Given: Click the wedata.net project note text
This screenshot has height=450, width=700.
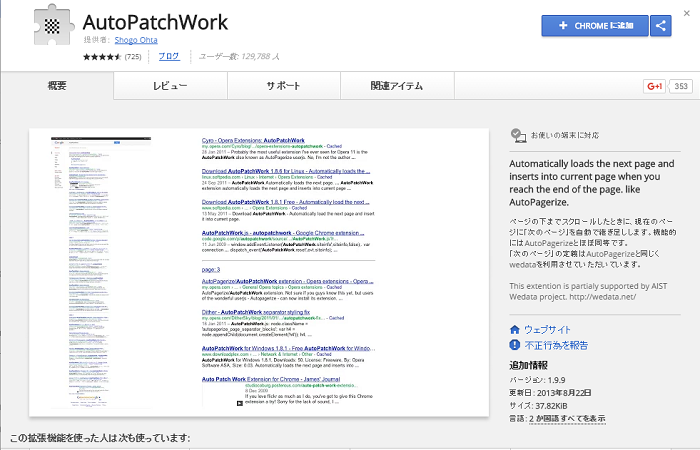Looking at the screenshot, I should 588,291.
